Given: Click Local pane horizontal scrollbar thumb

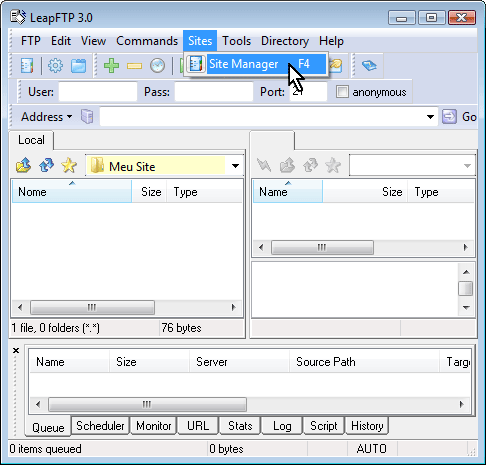Looking at the screenshot, I should click(x=92, y=307).
